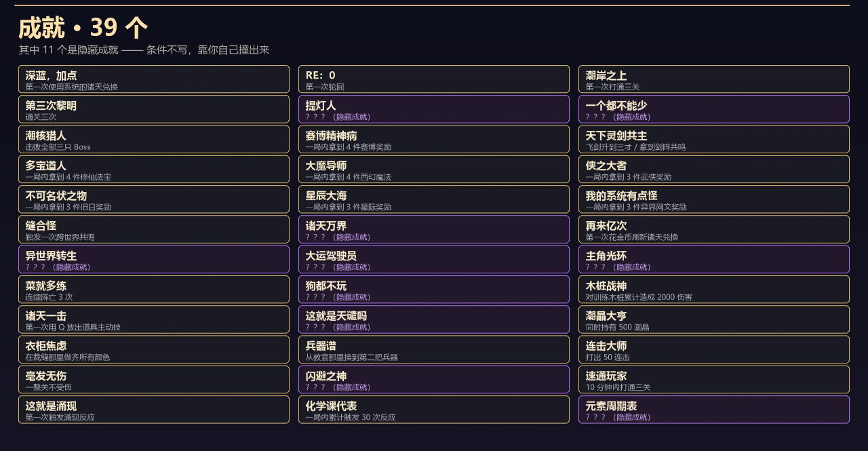The image size is (868, 451).
Task: Select hidden achievement 这就是天谴吗
Action: click(x=434, y=319)
